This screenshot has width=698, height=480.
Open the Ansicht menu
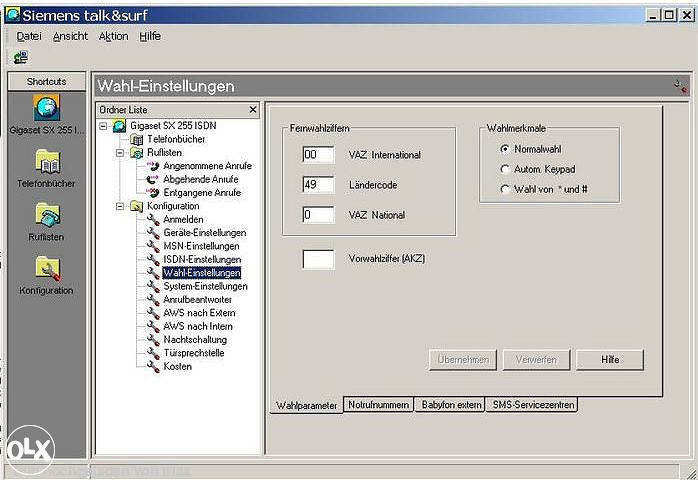point(70,36)
